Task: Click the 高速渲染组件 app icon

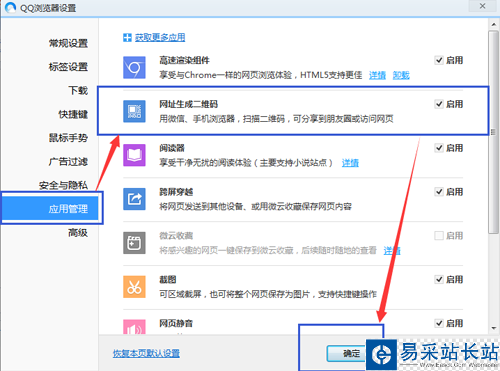Action: 134,67
